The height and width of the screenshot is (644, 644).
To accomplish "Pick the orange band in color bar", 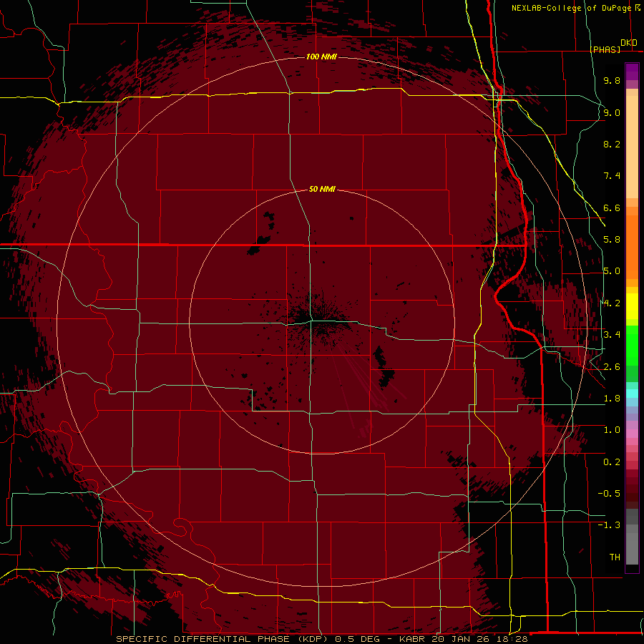I will tap(632, 247).
